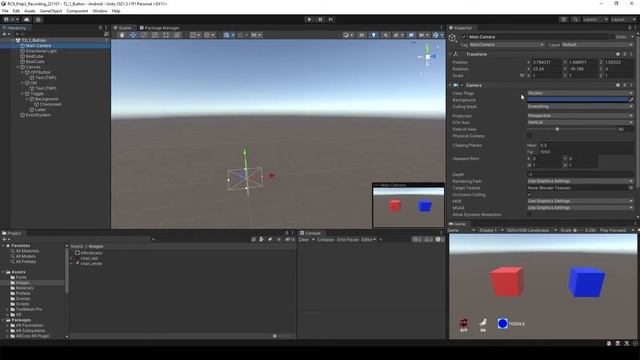Open the Clear Flags dropdown showing Skybox
Viewport: 640px width, 360px height.
point(580,93)
